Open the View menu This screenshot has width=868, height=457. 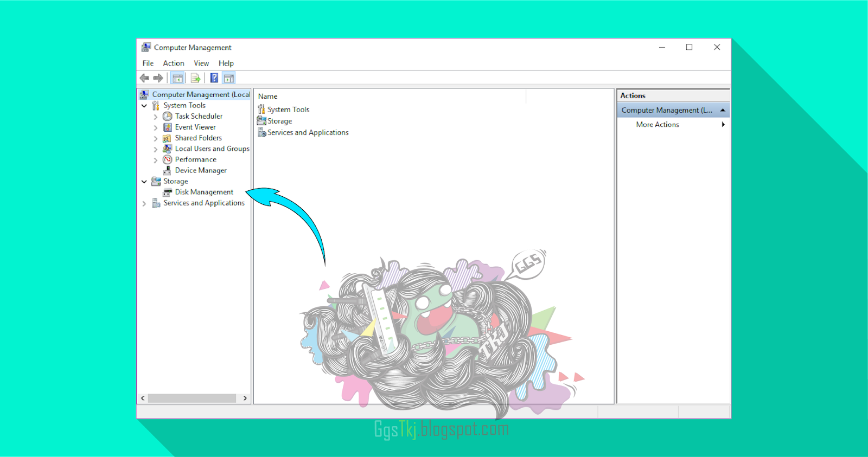coord(201,63)
